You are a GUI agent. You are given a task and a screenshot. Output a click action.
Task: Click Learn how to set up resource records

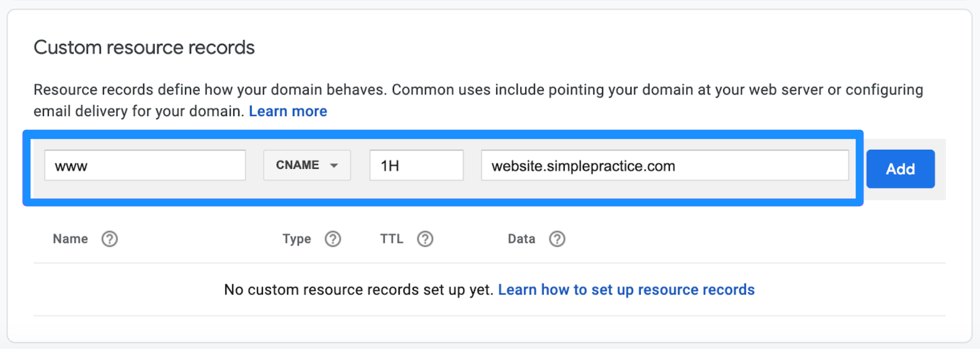pos(626,289)
